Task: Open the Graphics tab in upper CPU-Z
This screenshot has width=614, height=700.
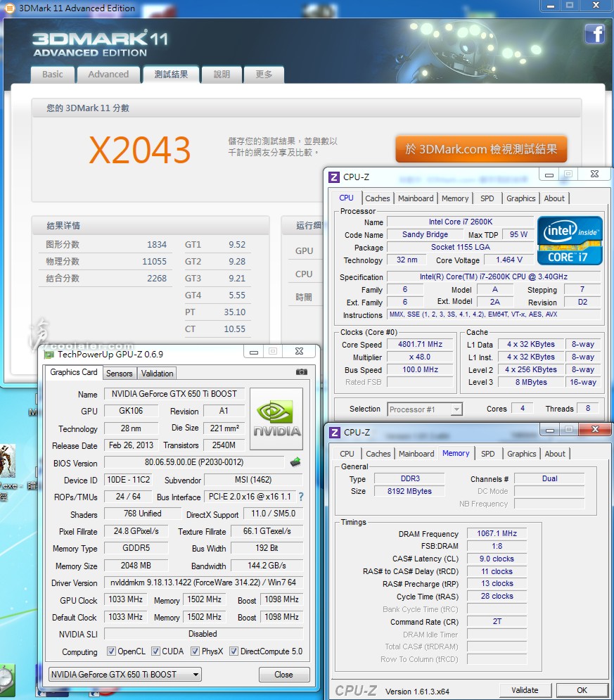Action: tap(520, 198)
